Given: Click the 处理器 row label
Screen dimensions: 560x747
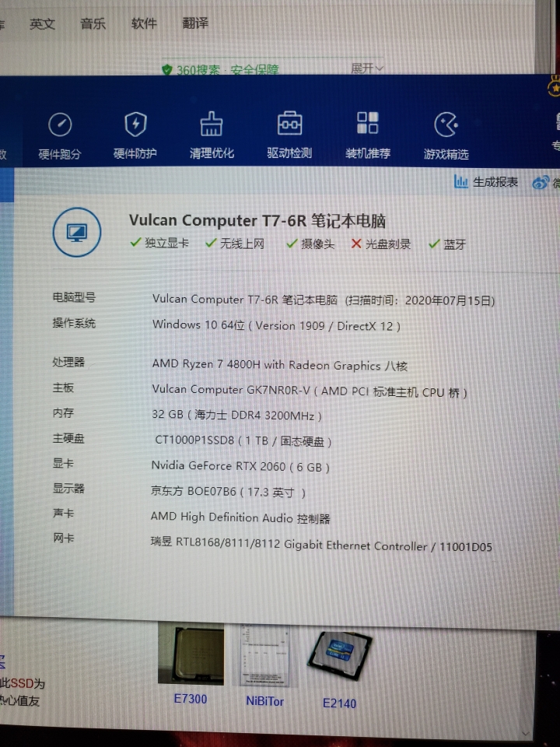Looking at the screenshot, I should click(x=68, y=362).
